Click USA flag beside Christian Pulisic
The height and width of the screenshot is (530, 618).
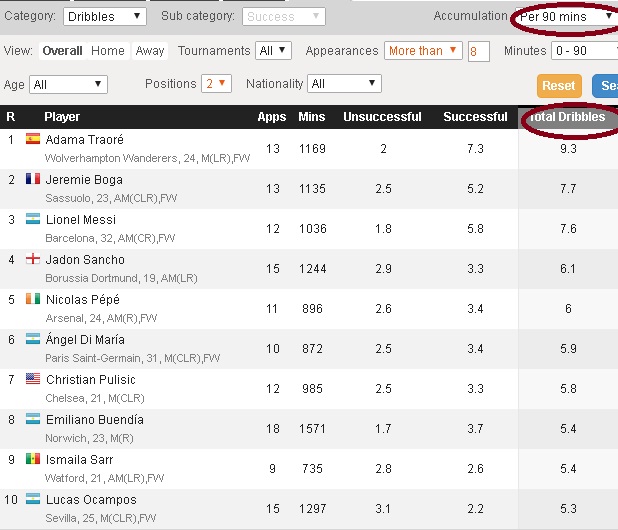click(x=33, y=379)
